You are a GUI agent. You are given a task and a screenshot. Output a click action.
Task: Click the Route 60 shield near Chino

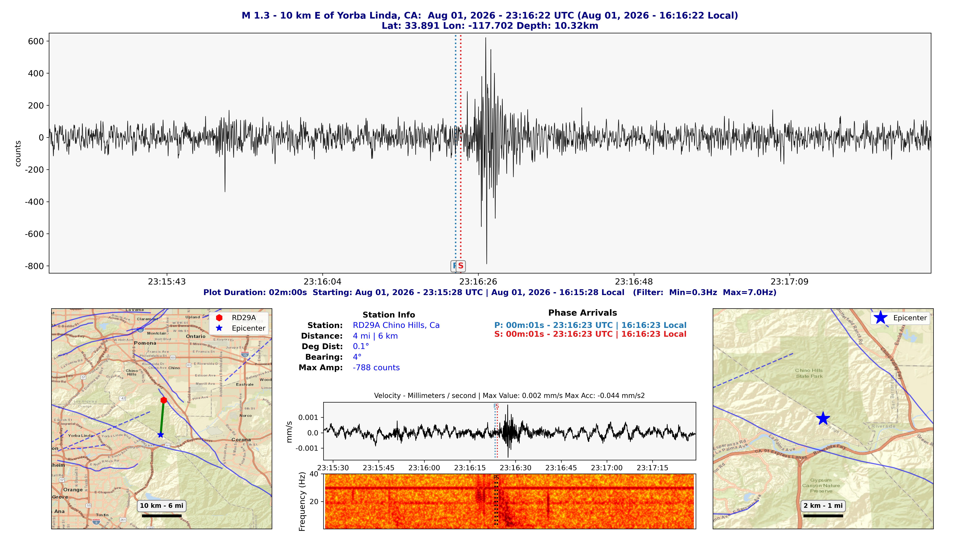(x=173, y=357)
